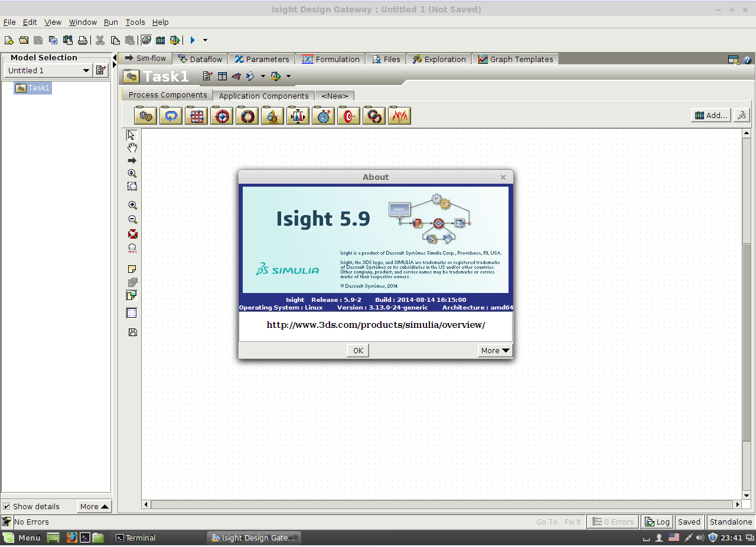Choose the black arrow link tool
This screenshot has height=547, width=756.
[132, 161]
